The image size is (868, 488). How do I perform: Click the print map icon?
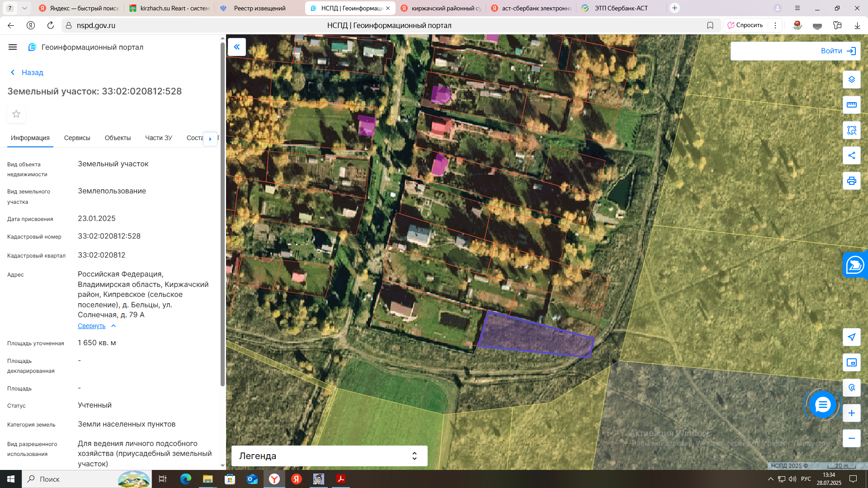click(x=851, y=181)
